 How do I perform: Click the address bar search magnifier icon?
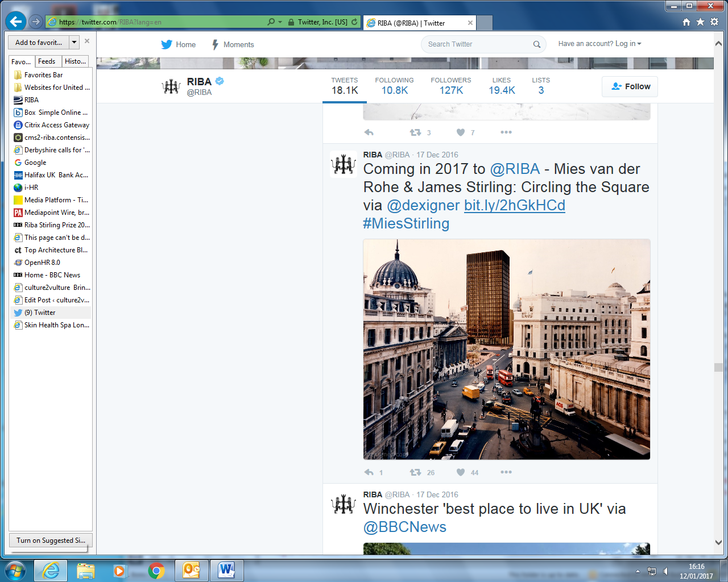[x=271, y=22]
